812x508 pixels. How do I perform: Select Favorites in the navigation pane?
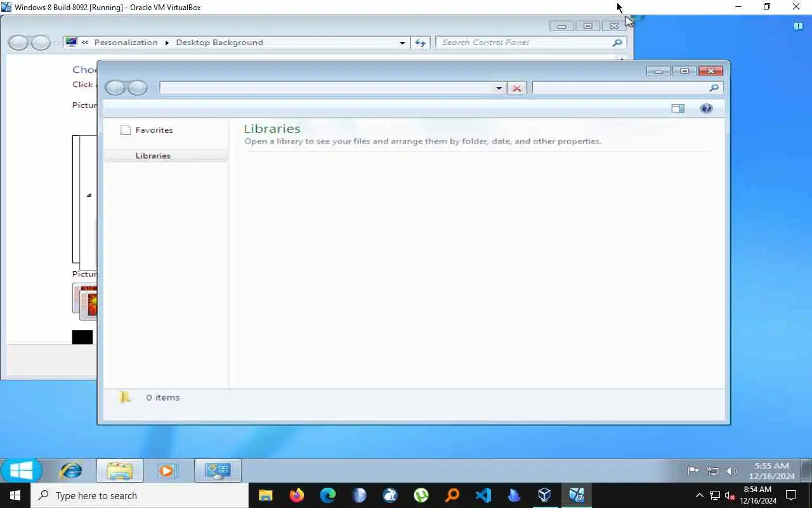click(x=154, y=130)
